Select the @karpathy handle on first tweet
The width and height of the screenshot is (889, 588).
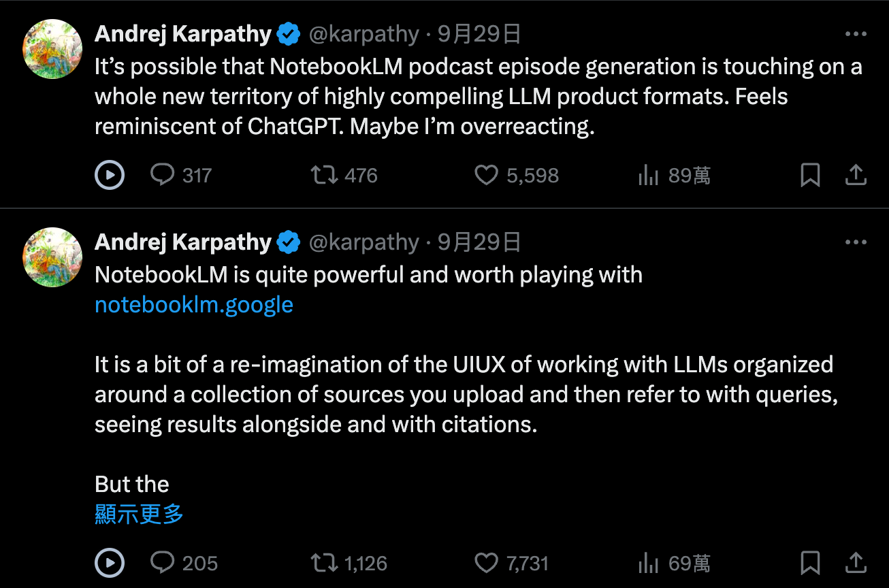pos(361,33)
